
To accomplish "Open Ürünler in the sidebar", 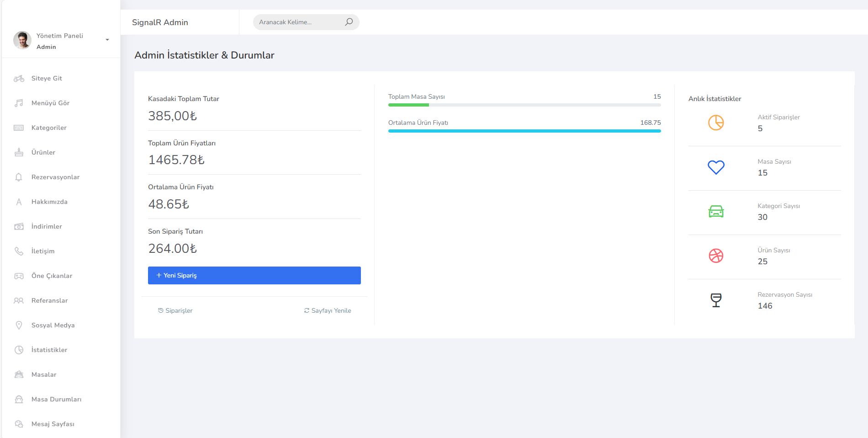I will click(43, 153).
